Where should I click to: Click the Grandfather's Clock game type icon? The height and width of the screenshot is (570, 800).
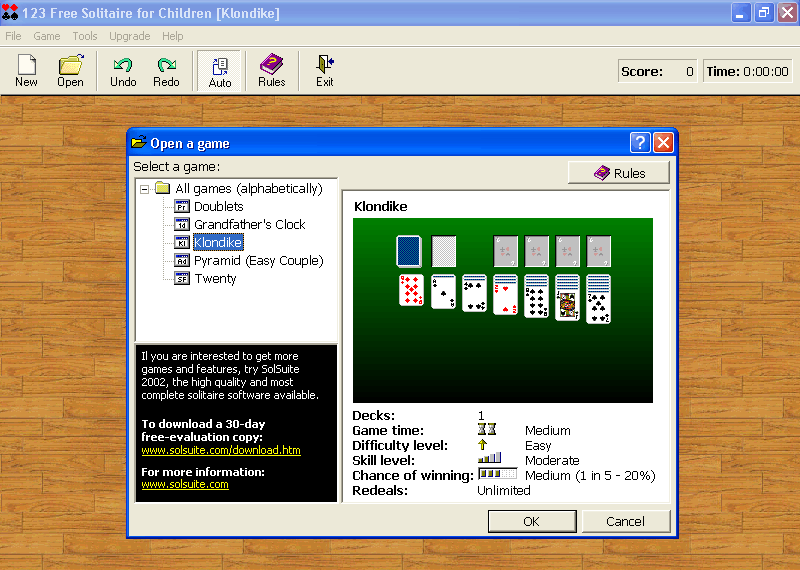pyautogui.click(x=182, y=225)
